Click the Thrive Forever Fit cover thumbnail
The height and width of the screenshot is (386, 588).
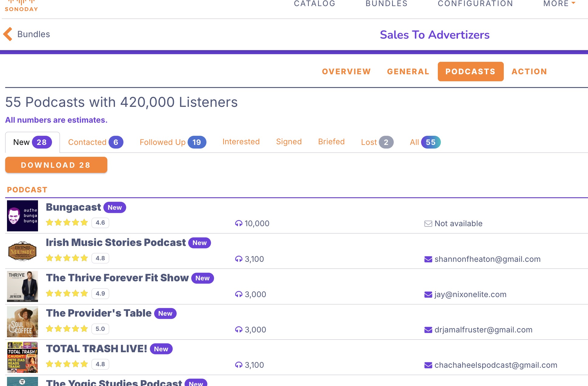point(22,286)
